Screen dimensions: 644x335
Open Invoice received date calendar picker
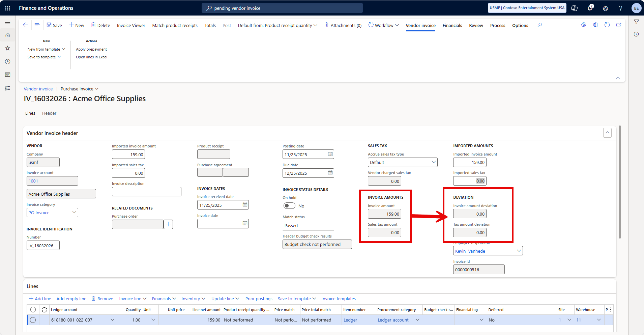click(x=245, y=205)
